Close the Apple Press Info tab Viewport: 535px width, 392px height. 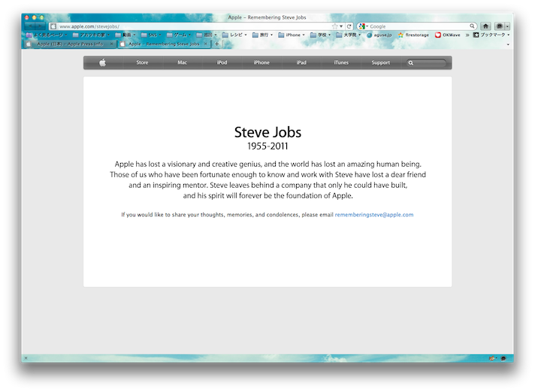[x=111, y=44]
